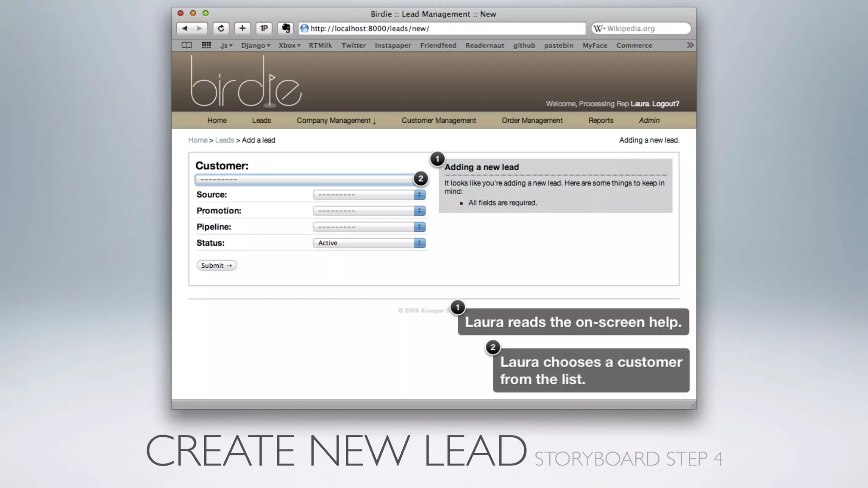Add a bookmark with the plus icon
The height and width of the screenshot is (488, 868).
click(242, 28)
